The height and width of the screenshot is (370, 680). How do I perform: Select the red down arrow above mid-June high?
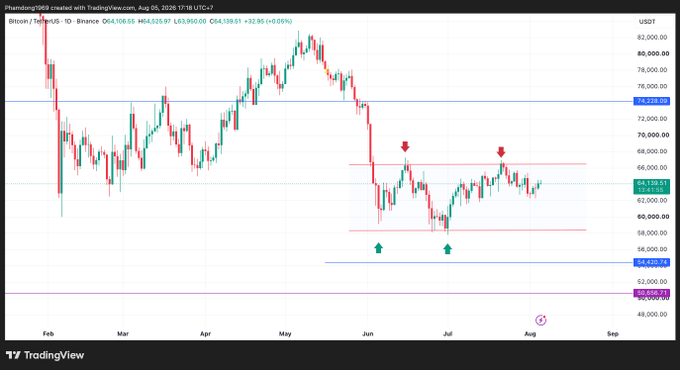pyautogui.click(x=405, y=146)
